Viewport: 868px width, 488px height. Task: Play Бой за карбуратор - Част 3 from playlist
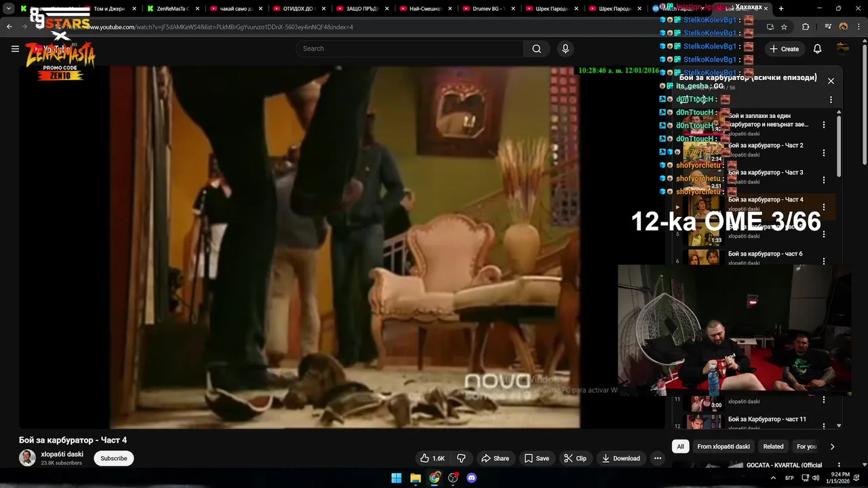pyautogui.click(x=766, y=173)
